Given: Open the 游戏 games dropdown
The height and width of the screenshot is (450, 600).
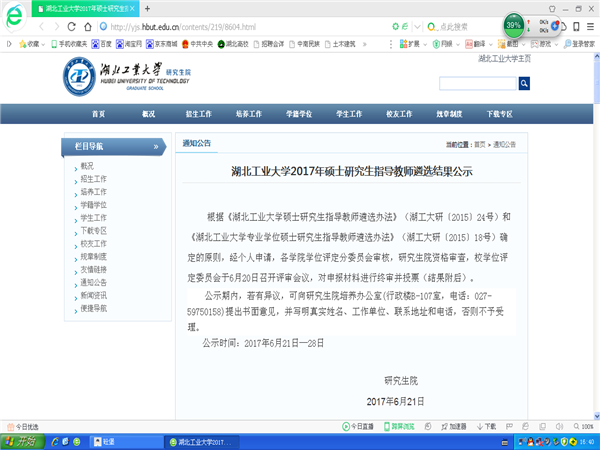Looking at the screenshot, I should (x=544, y=44).
